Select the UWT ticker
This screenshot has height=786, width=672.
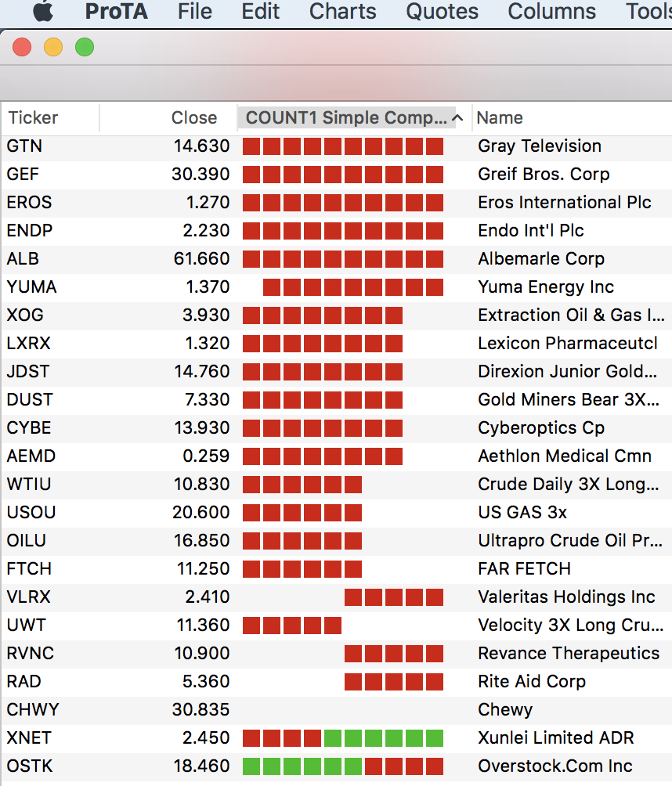26,625
